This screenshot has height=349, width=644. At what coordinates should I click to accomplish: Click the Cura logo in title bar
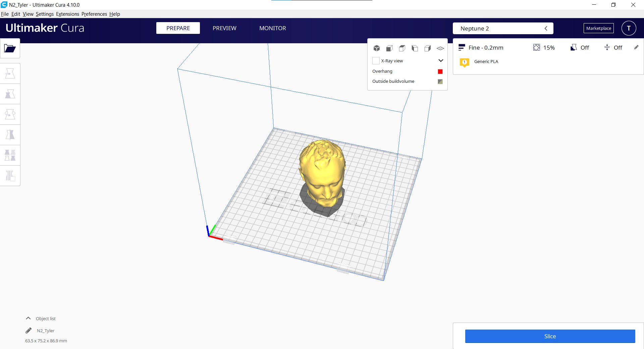point(4,5)
